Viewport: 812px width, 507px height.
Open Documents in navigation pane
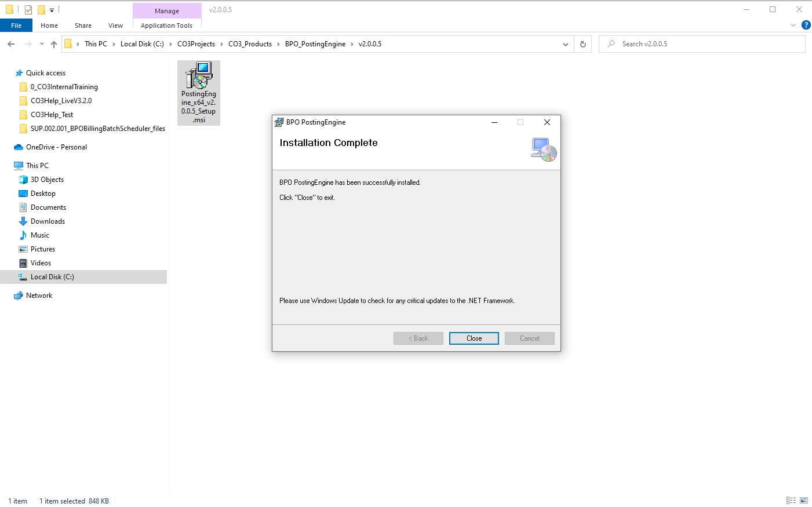(x=48, y=207)
